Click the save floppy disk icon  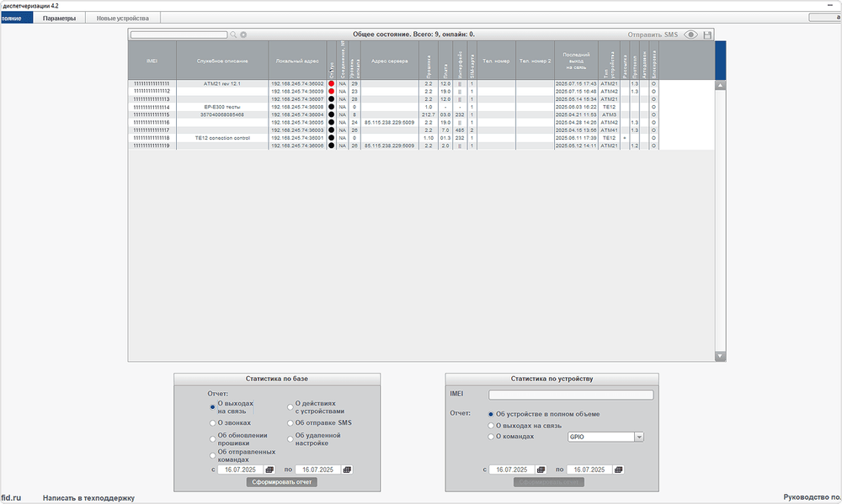click(x=708, y=35)
